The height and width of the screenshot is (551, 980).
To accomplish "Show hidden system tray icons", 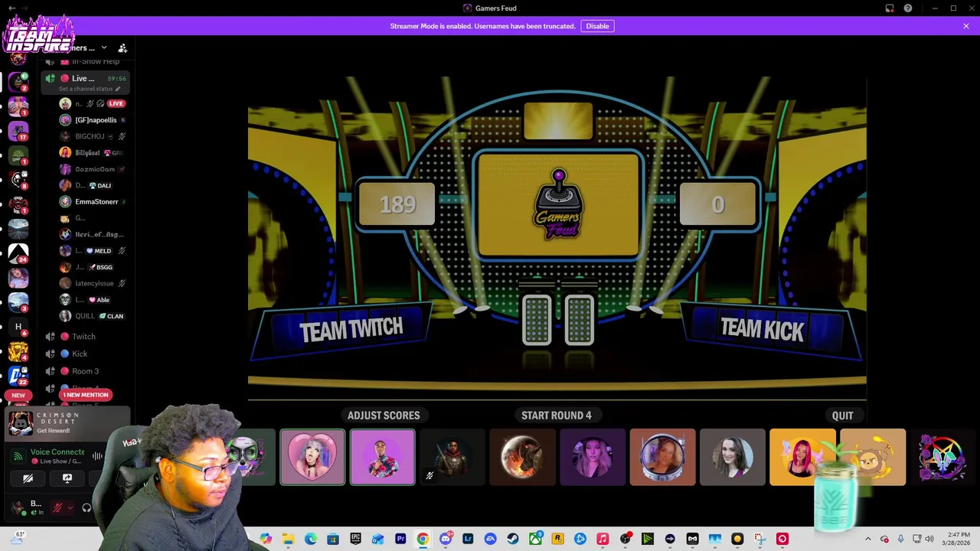I will [x=867, y=539].
